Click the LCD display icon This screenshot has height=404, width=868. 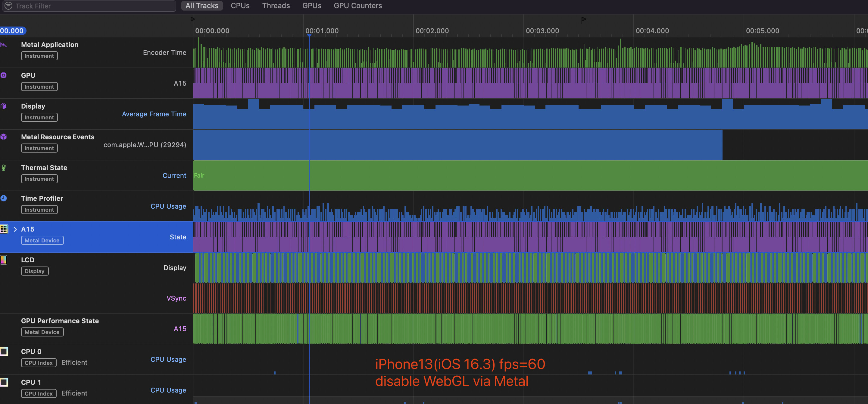(4, 260)
